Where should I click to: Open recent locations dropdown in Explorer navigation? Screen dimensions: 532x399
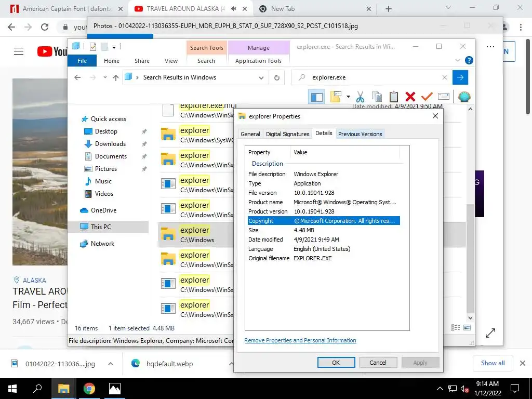[x=105, y=77]
